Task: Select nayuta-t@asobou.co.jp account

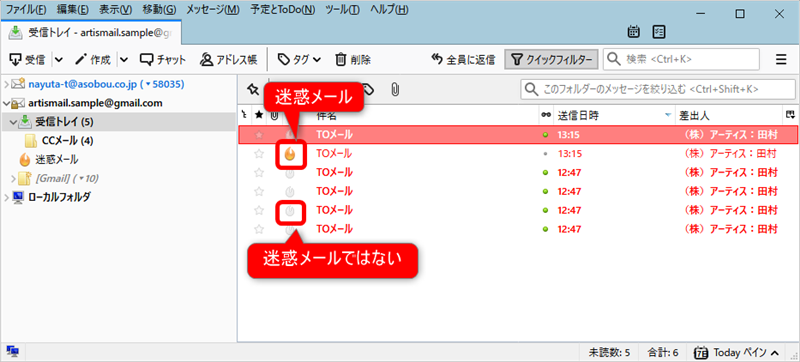Action: [x=106, y=84]
